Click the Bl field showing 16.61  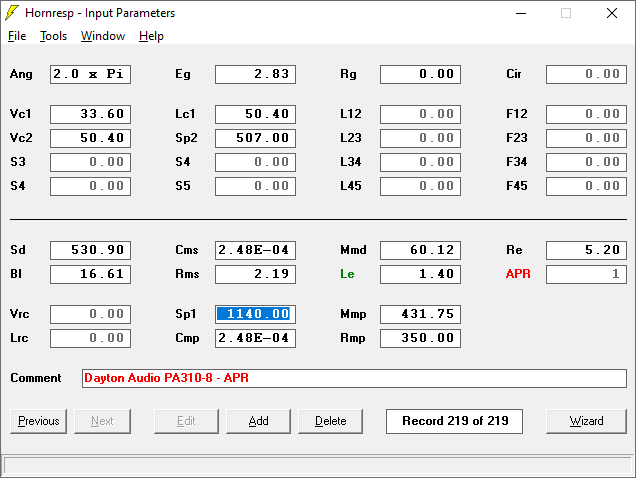(x=90, y=274)
